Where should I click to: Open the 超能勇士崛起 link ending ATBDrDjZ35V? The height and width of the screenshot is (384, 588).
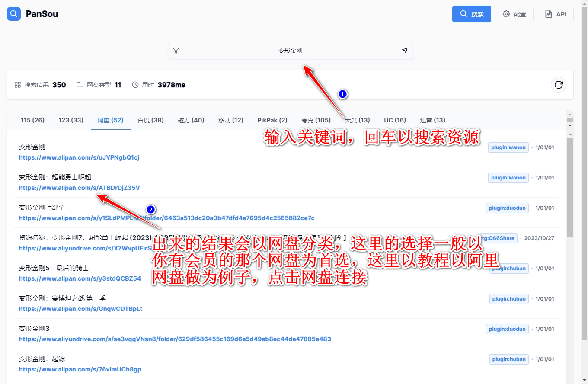point(80,188)
